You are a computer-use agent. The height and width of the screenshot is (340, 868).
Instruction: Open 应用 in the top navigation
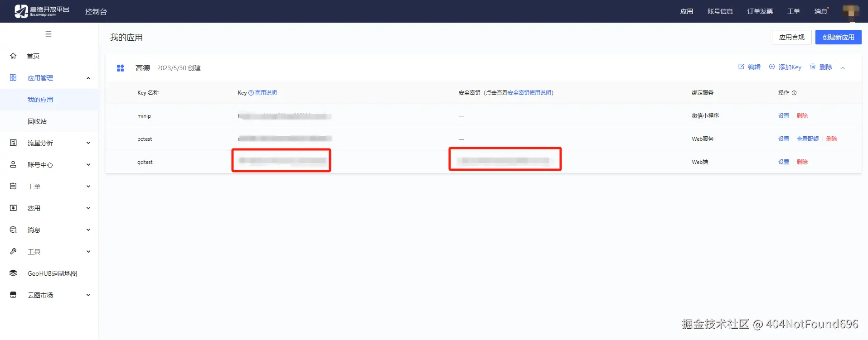tap(687, 11)
